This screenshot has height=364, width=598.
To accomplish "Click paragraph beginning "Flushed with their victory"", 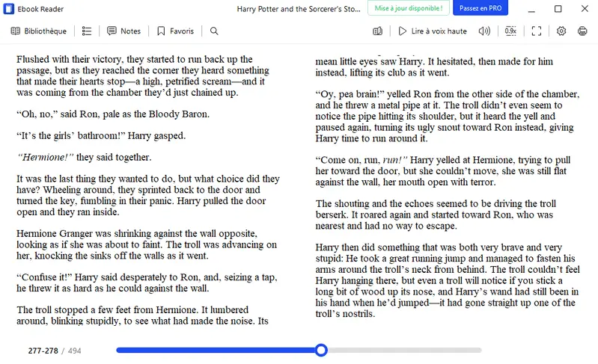I will 143,75.
